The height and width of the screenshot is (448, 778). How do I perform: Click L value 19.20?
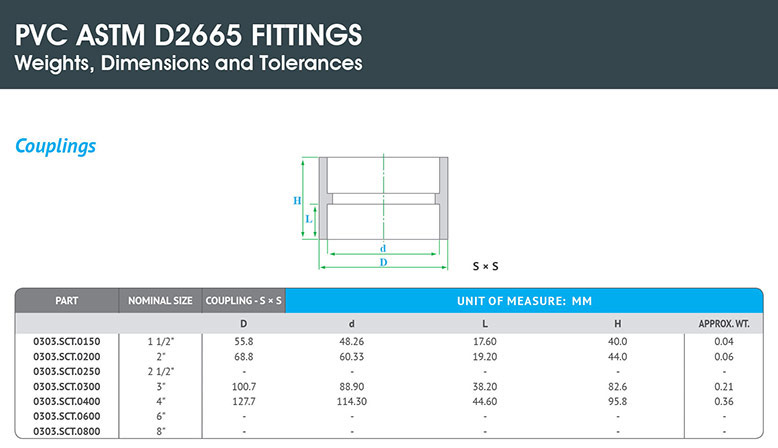point(485,357)
